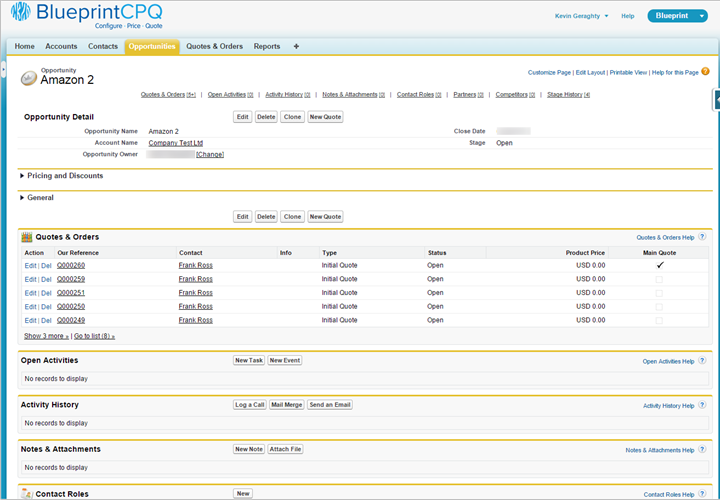Click the plus icon for all tabs
Viewport: 720px width, 500px height.
coord(296,47)
